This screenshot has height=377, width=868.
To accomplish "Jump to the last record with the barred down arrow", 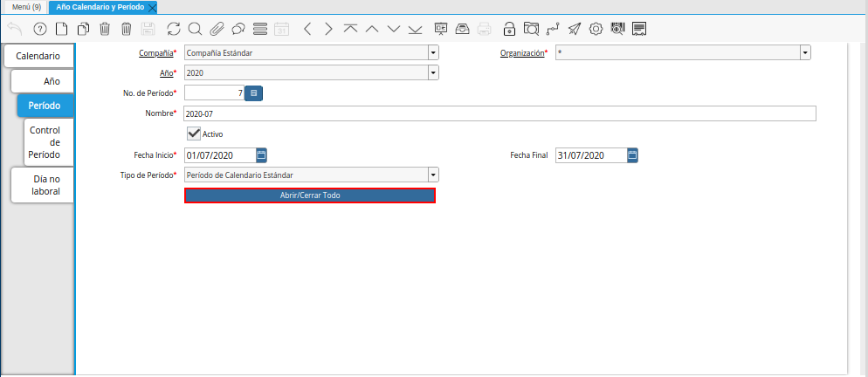I will [x=415, y=29].
